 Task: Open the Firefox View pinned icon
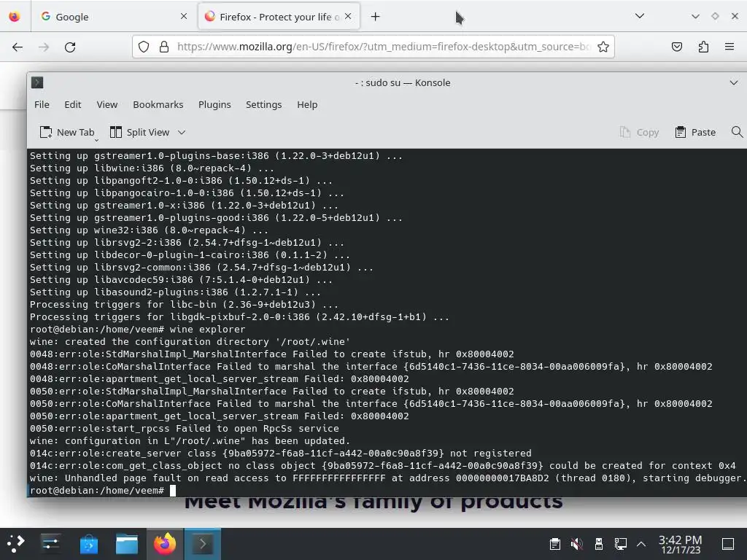coord(15,17)
